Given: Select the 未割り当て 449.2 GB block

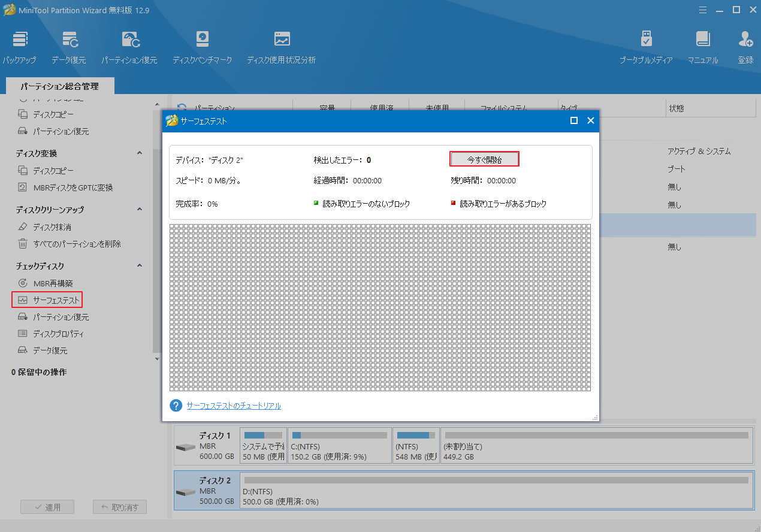Looking at the screenshot, I should [596, 446].
